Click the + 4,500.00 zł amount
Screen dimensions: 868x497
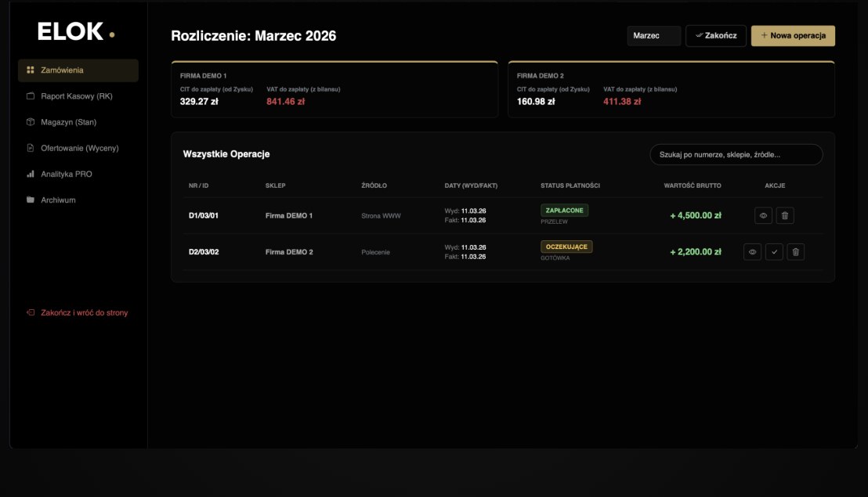coord(696,215)
